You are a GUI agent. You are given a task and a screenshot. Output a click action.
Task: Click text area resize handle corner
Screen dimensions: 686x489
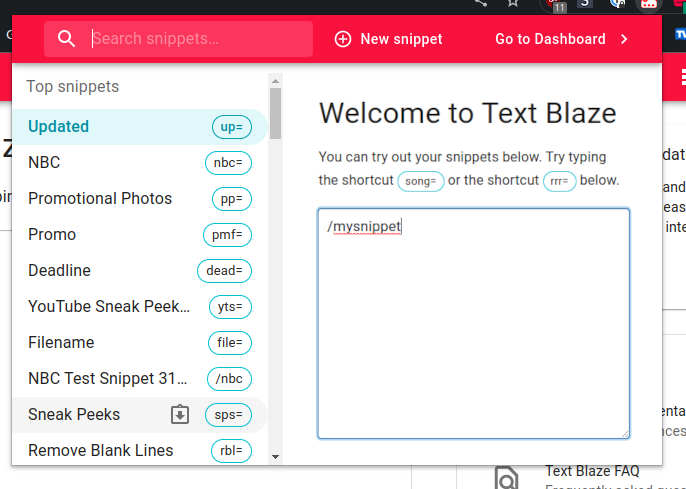625,434
